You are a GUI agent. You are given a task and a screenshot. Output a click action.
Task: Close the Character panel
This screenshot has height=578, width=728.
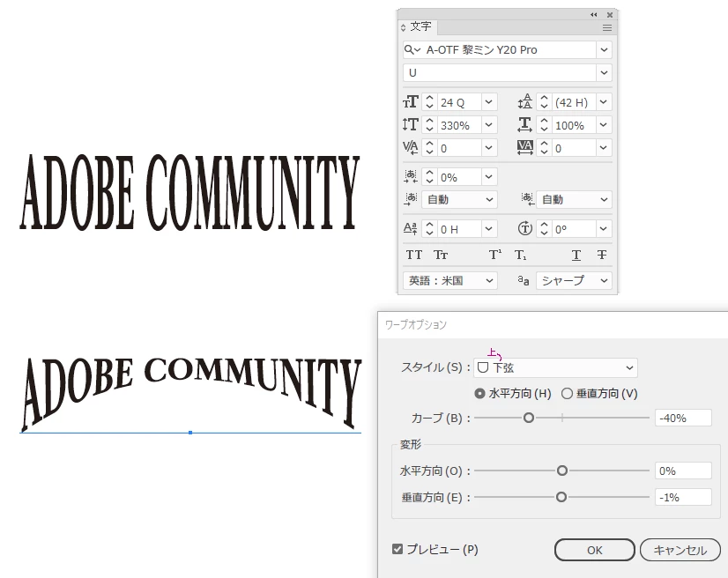coord(610,15)
